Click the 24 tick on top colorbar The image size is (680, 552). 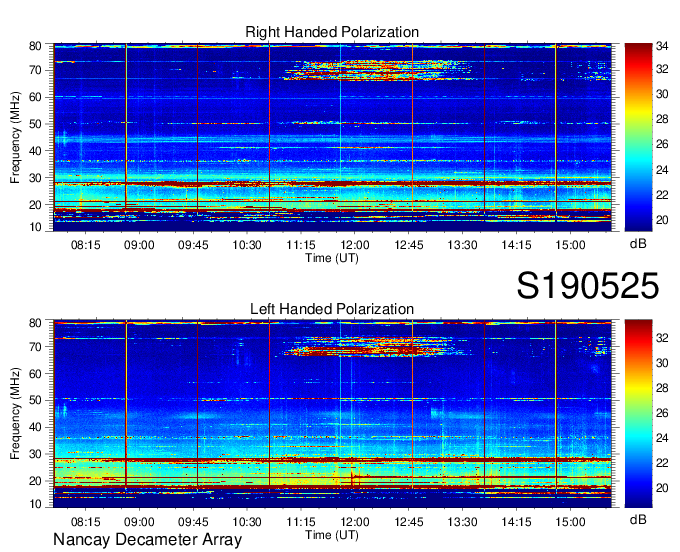coord(662,170)
